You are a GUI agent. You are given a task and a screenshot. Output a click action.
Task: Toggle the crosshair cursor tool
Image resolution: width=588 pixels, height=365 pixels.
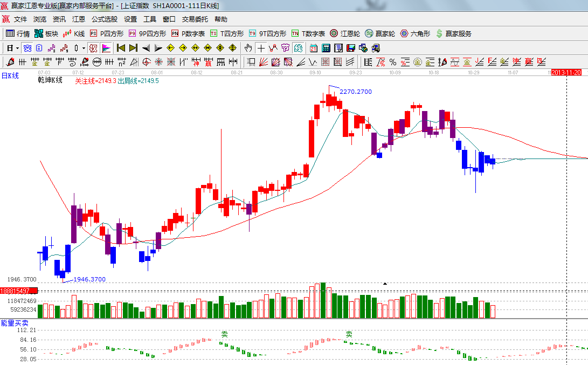pyautogui.click(x=261, y=48)
